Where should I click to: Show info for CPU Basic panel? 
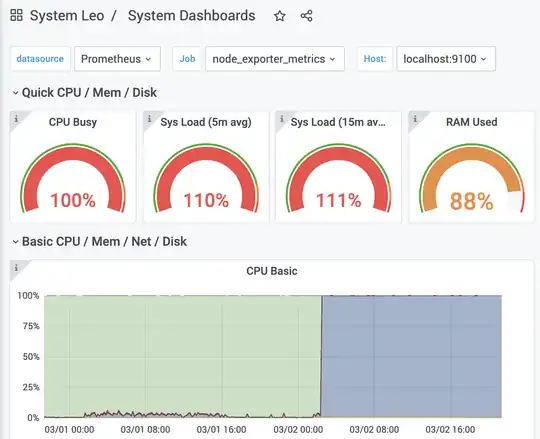tap(16, 268)
